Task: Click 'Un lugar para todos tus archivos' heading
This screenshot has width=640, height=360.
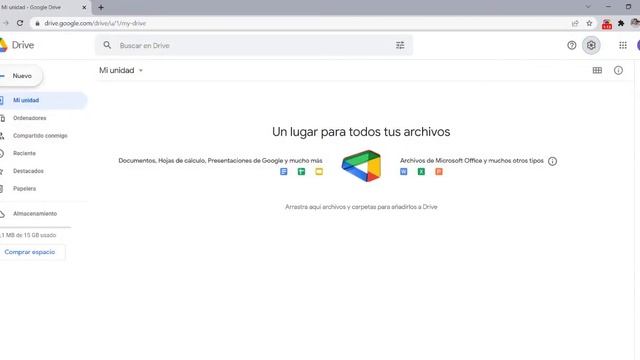Action: click(x=361, y=132)
